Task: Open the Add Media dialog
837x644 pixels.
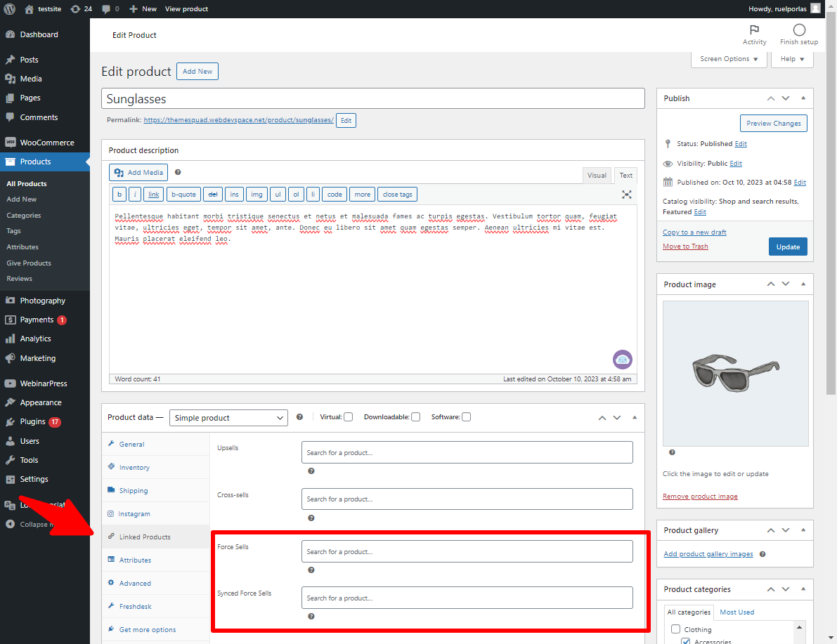Action: (x=138, y=172)
